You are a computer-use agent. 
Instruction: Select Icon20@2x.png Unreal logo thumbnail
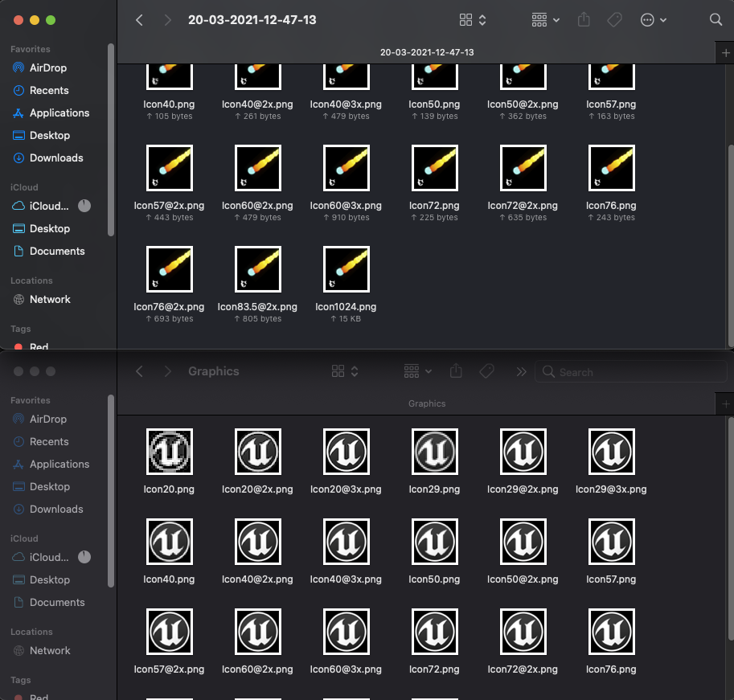[x=258, y=452]
